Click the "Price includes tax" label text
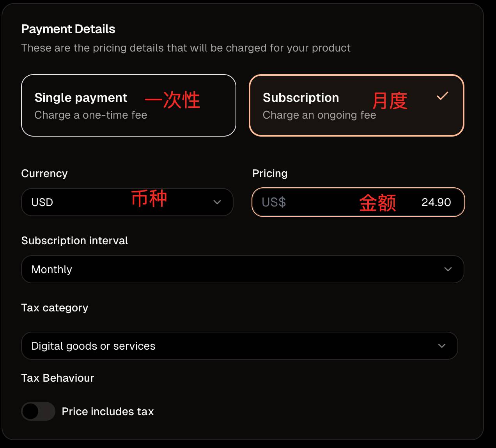Image resolution: width=496 pixels, height=448 pixels. click(x=108, y=412)
